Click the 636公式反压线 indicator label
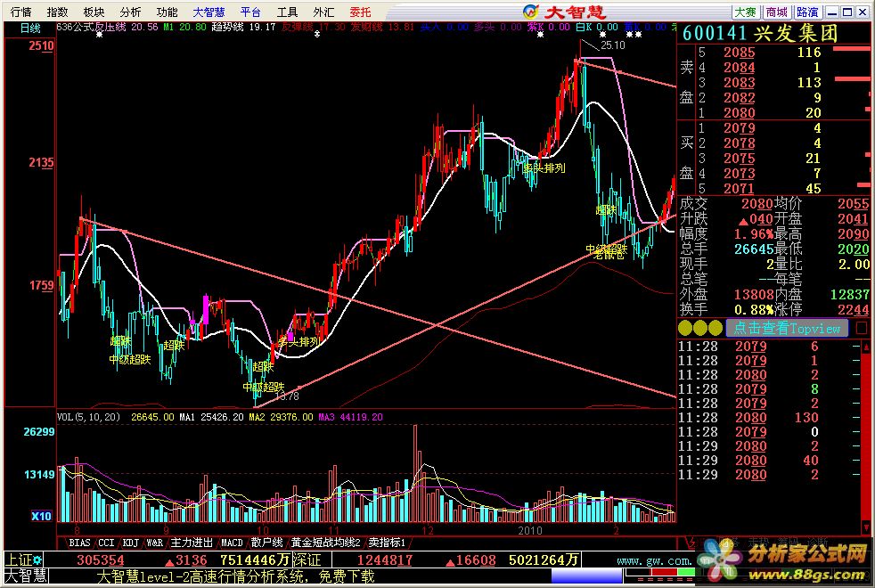The image size is (875, 588). click(x=92, y=27)
